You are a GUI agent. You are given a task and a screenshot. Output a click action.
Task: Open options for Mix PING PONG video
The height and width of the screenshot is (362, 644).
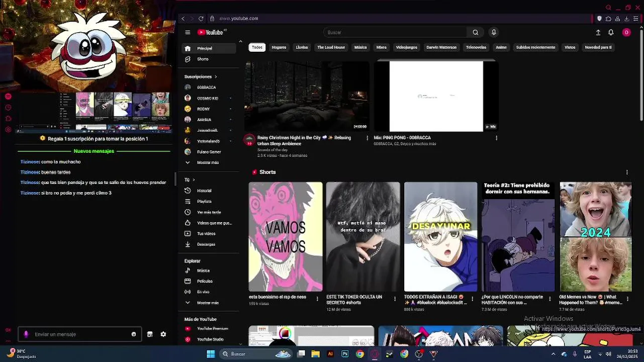pyautogui.click(x=496, y=138)
